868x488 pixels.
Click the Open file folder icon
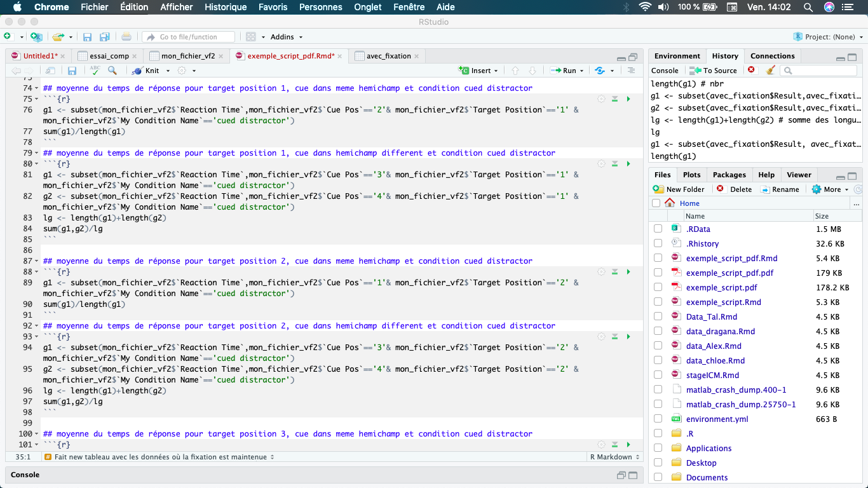[x=58, y=37]
